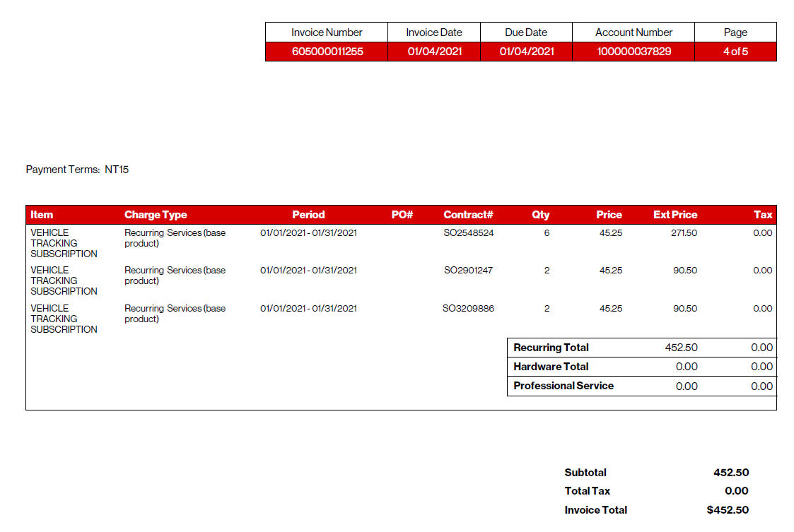Click the Subtotal amount 452.50
Screen dimensions: 794x532
pos(731,472)
